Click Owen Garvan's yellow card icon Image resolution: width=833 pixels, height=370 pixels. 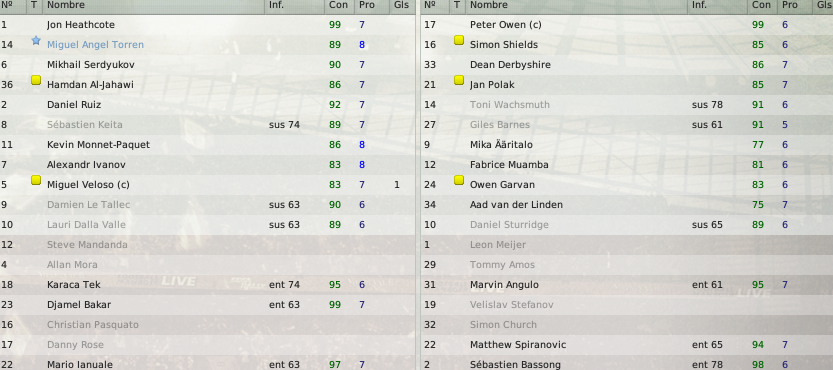tap(459, 180)
